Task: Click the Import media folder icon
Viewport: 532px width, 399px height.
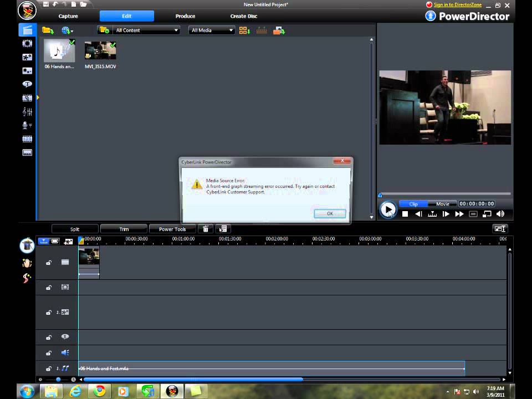Action: click(x=48, y=30)
